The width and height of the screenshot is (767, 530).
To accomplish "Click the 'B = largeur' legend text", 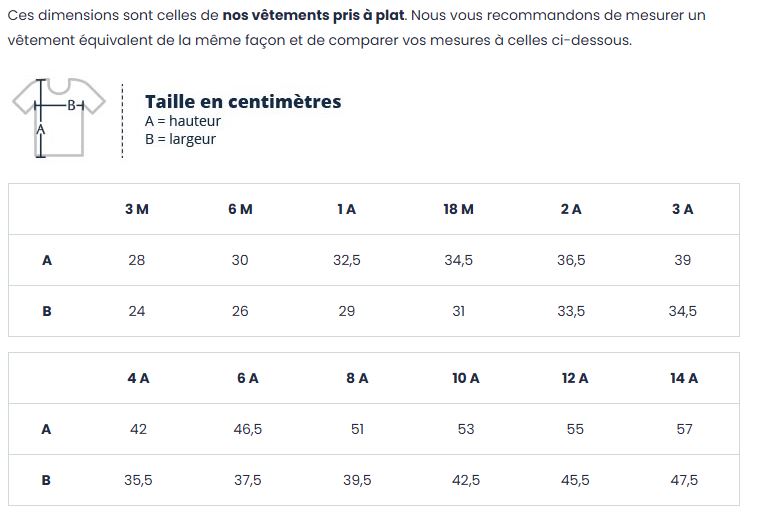I will coord(180,139).
